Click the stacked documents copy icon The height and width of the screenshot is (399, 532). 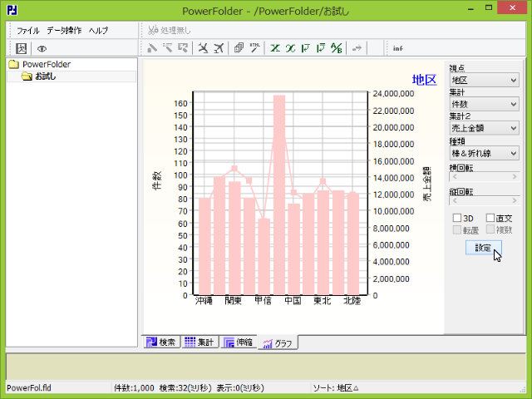coord(239,48)
